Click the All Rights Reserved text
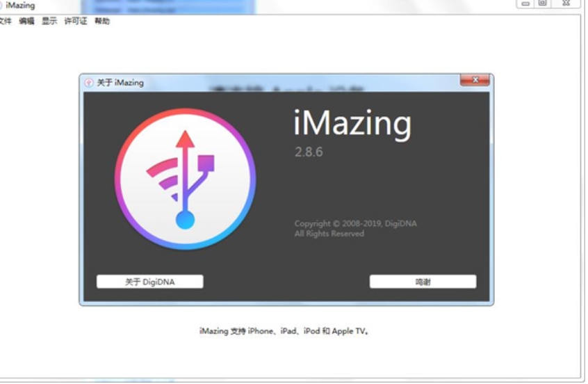Screen dimensions: 588x384 tap(329, 234)
